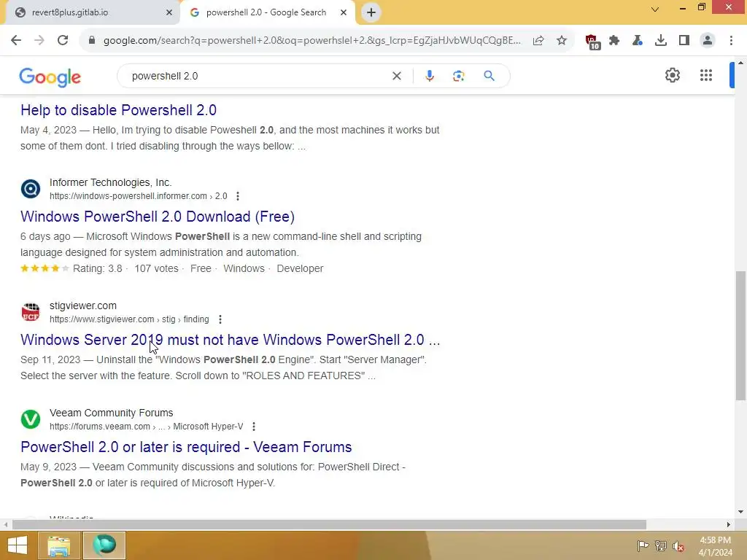Click the 'Informer Technologies, Inc.' site name

pyautogui.click(x=111, y=182)
